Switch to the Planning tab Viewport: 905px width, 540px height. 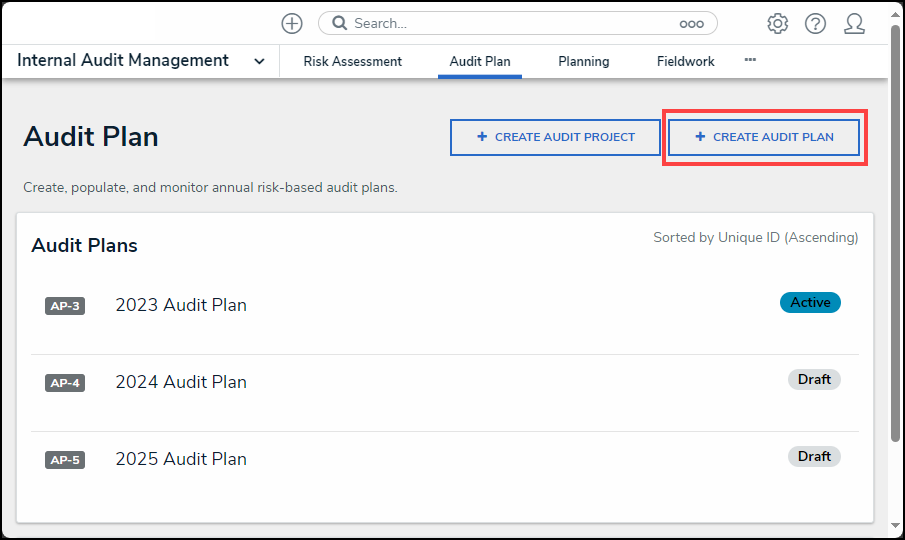pos(583,61)
